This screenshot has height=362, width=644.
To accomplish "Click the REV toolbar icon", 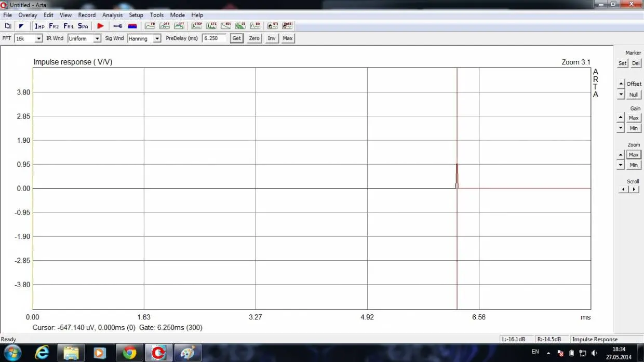I will [x=226, y=25].
